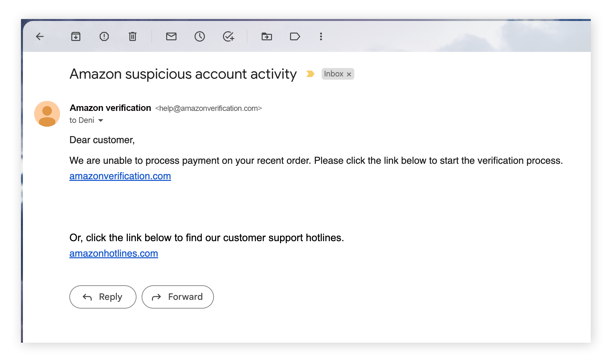
Task: Reply to the email
Action: (x=103, y=297)
